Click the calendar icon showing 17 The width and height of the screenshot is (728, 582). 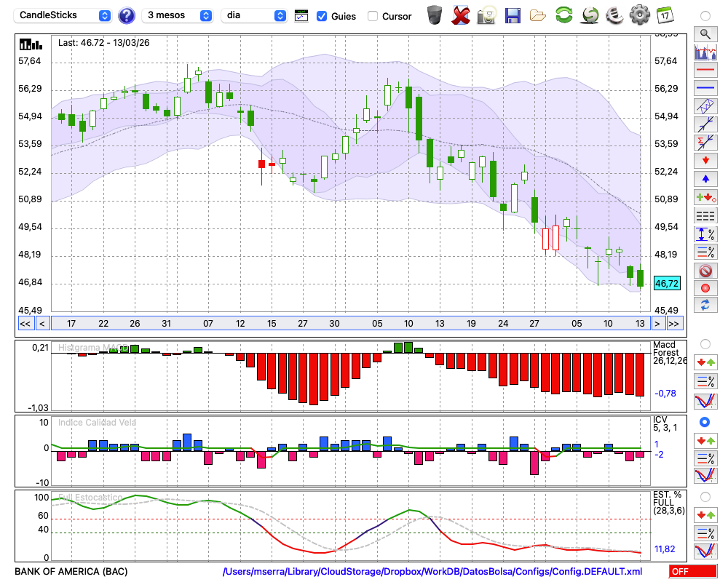click(665, 15)
